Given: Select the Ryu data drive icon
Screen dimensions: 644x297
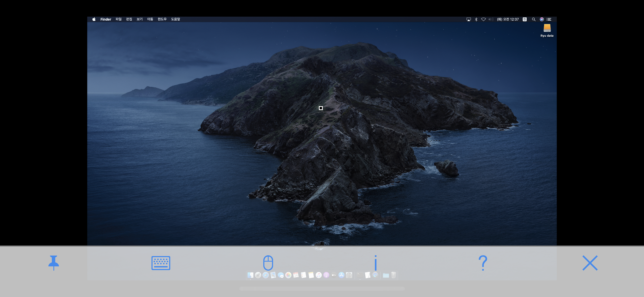Looking at the screenshot, I should (x=547, y=28).
